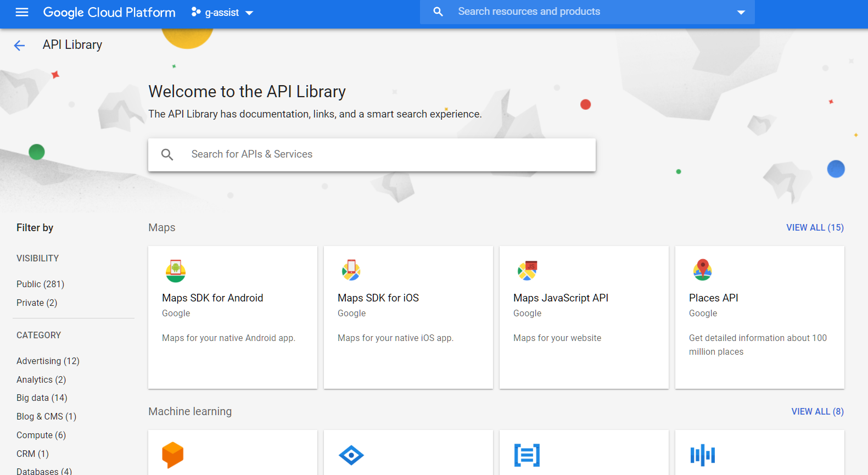Click the Maps SDK for Android icon
This screenshot has width=868, height=475.
pyautogui.click(x=176, y=271)
